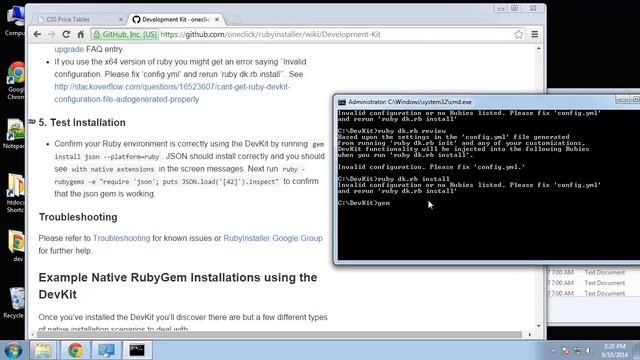Switch to the CSS Price Tables tab
This screenshot has height=360, width=640.
coord(78,19)
